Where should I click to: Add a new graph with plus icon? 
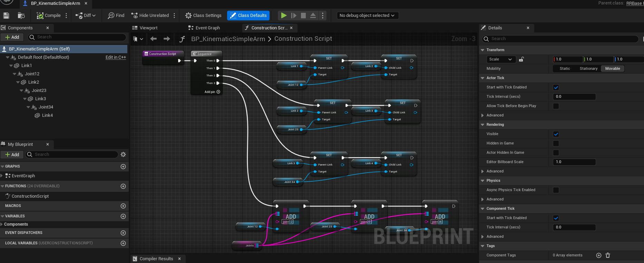(x=123, y=167)
